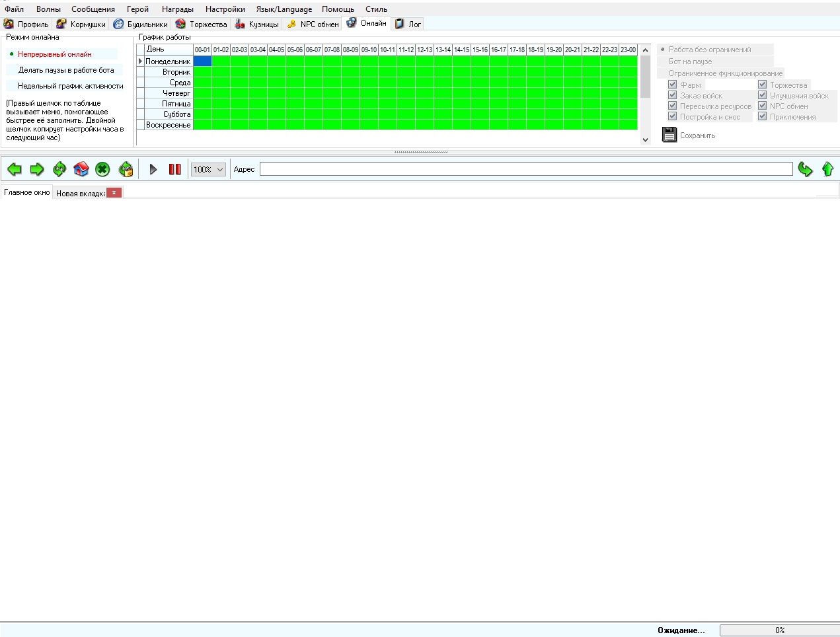
Task: Click the green up arrow icon
Action: [x=827, y=169]
